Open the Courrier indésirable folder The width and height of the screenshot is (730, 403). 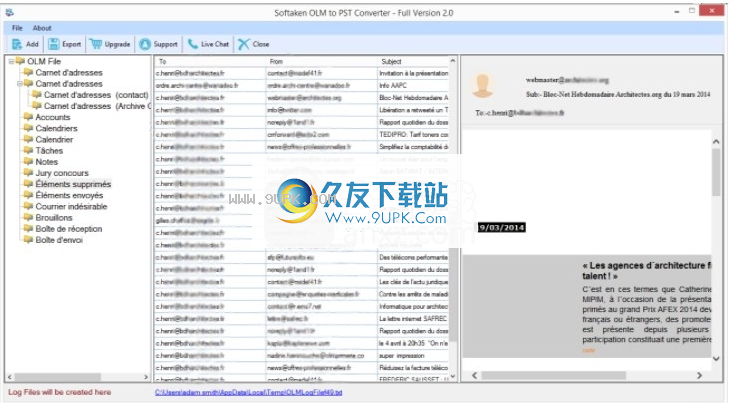click(x=71, y=207)
